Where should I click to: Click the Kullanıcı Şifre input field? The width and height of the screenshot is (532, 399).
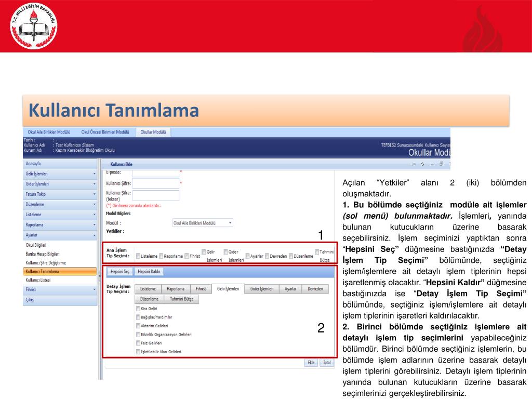pyautogui.click(x=155, y=183)
